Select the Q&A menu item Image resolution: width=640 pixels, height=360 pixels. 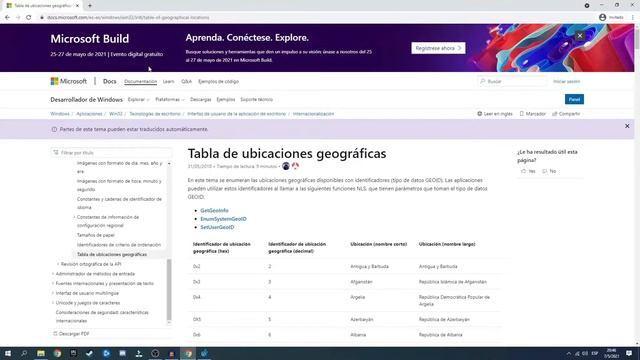click(187, 81)
